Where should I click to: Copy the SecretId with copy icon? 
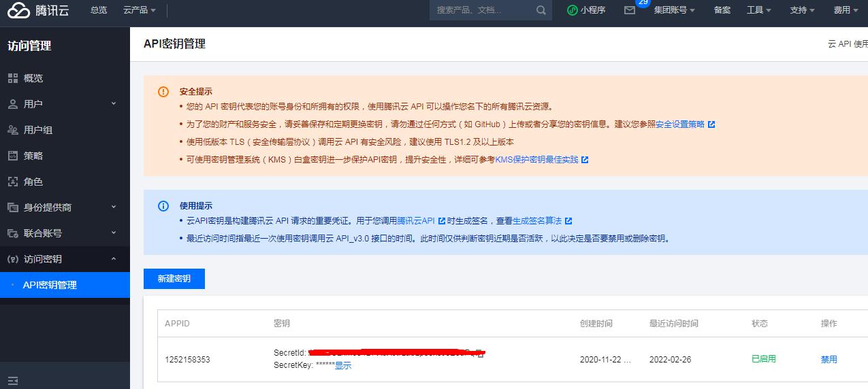coord(480,353)
